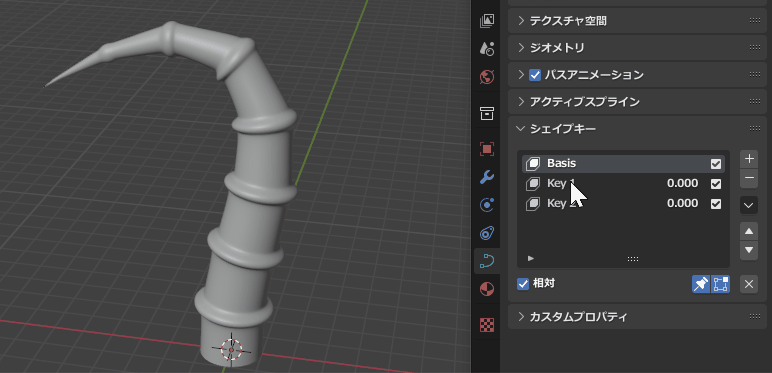This screenshot has width=772, height=373.
Task: Toggle shape key edit mode button
Action: tap(721, 284)
